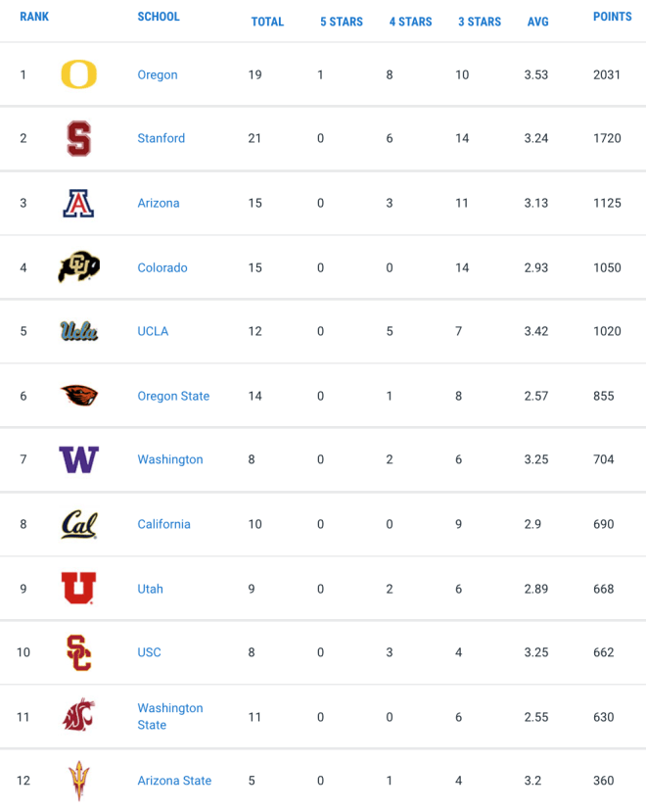Image resolution: width=646 pixels, height=812 pixels.
Task: Click the Washington State Cougars logo
Action: (x=78, y=715)
